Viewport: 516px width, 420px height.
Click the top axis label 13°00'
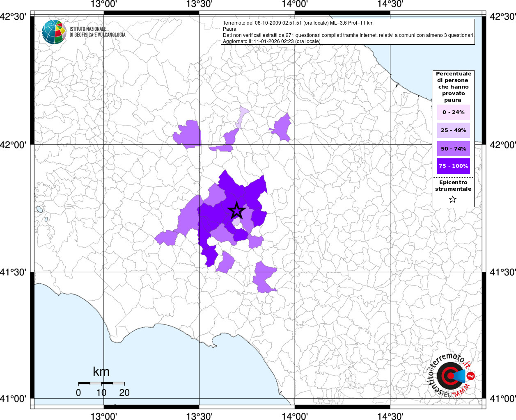pos(104,4)
